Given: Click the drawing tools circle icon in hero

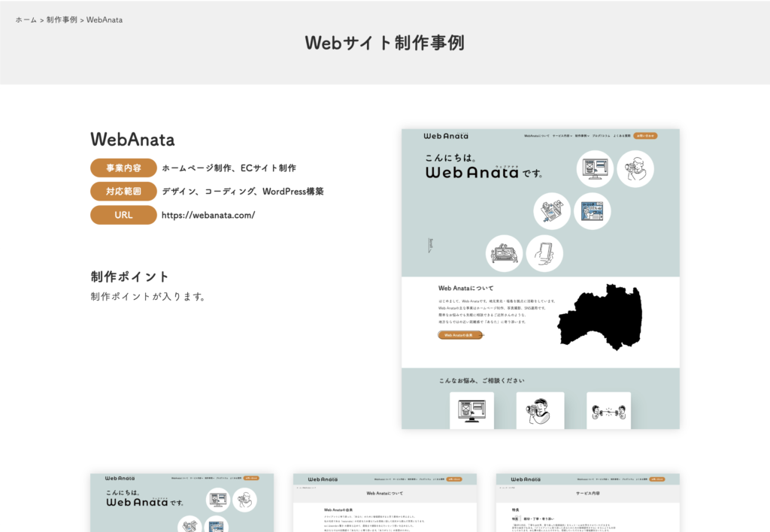Looking at the screenshot, I should (552, 211).
